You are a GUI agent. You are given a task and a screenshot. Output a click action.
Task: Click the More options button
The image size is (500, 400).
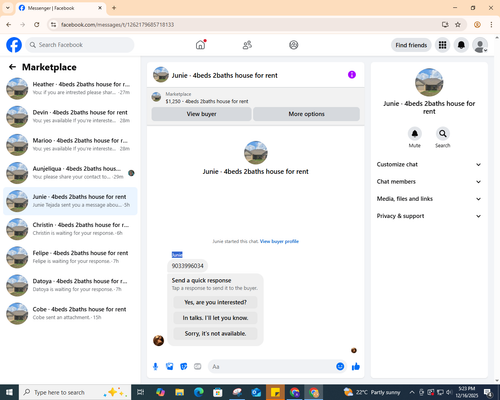click(x=306, y=114)
